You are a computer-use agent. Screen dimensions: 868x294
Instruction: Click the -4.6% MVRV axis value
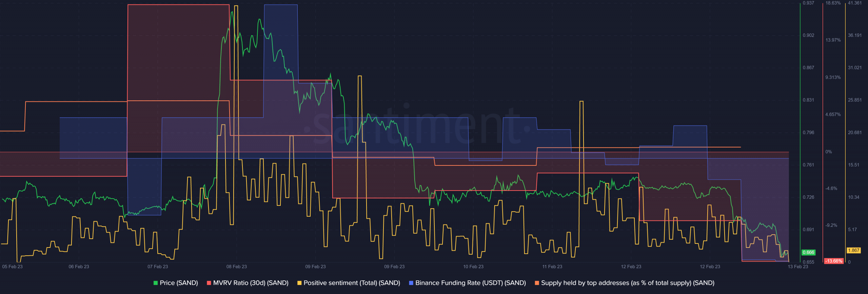coord(831,189)
